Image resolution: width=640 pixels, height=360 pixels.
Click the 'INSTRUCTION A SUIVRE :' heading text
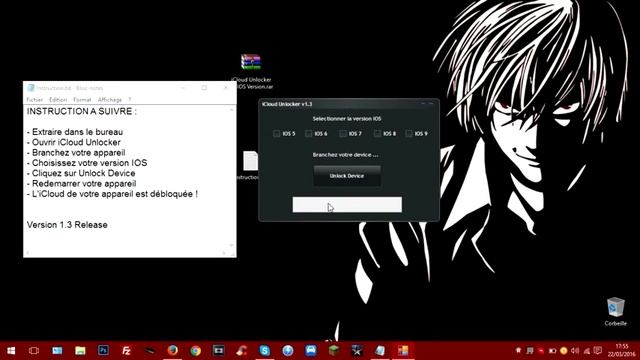pyautogui.click(x=82, y=111)
